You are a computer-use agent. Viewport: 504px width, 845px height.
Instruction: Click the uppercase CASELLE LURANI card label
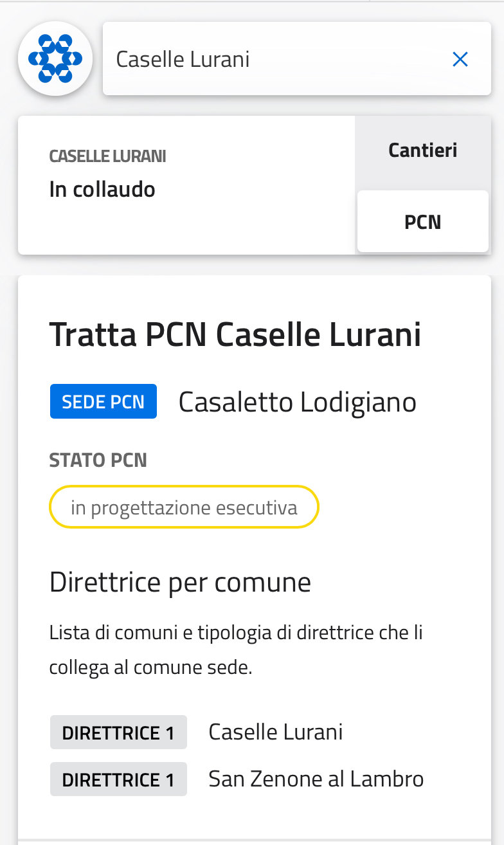tap(107, 156)
